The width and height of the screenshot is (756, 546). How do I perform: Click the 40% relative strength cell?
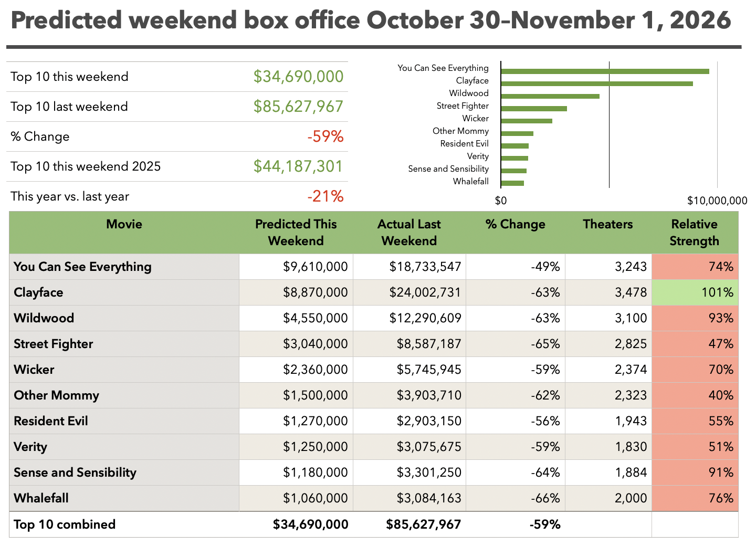[695, 395]
